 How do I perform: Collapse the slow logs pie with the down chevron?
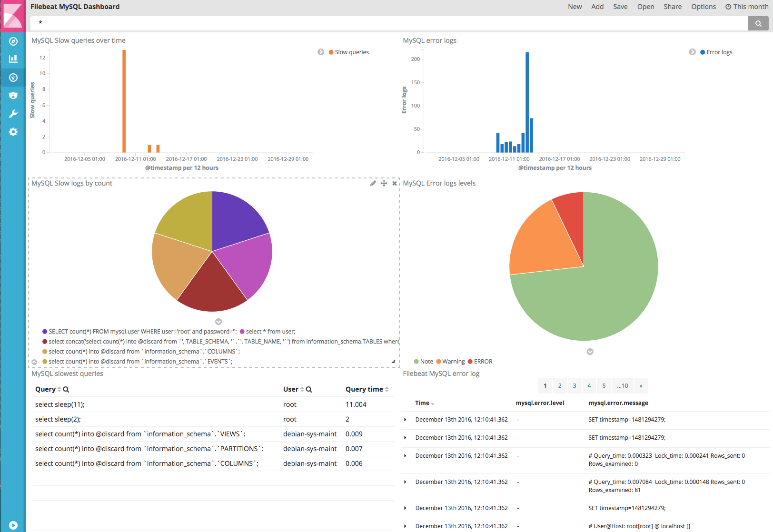pyautogui.click(x=218, y=321)
